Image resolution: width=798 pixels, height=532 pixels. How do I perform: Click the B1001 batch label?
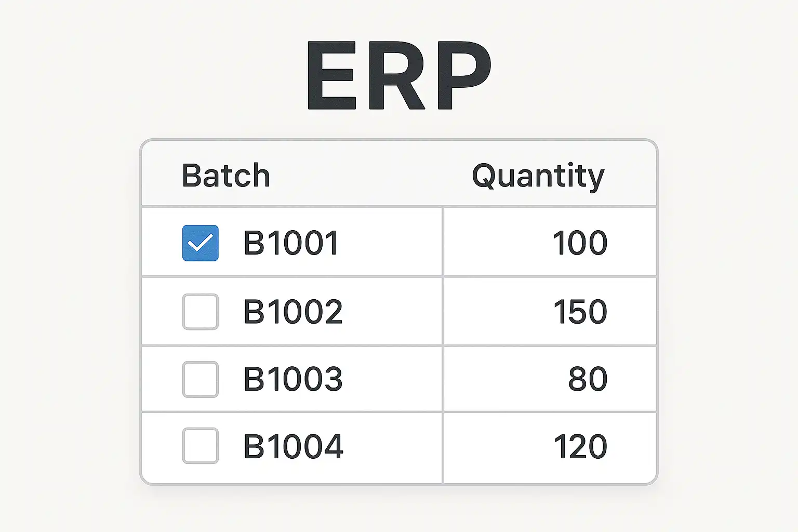[291, 243]
